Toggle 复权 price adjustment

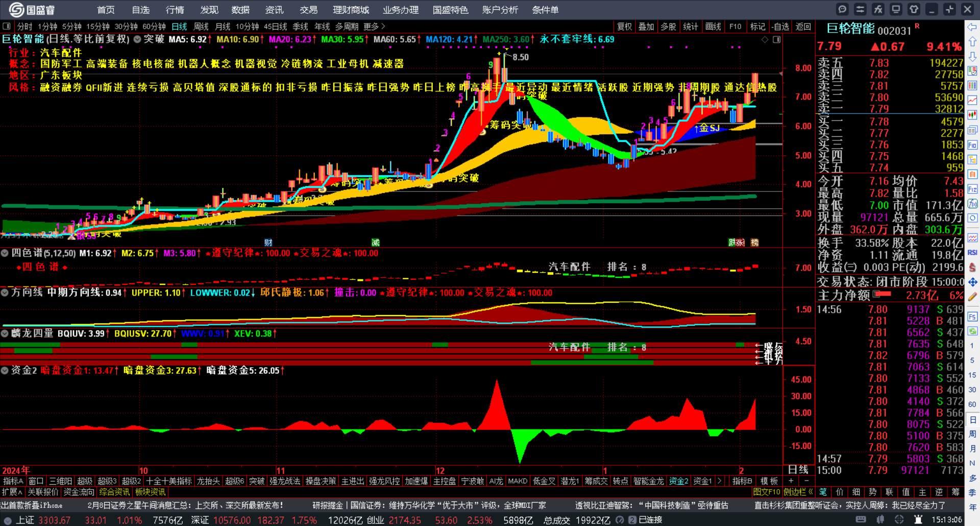coord(624,27)
